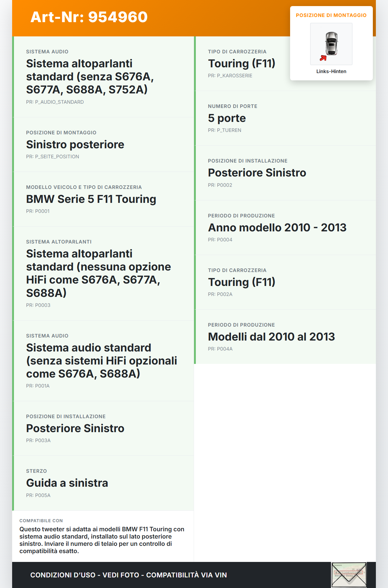Select the "PR: P_SEITE_POSITION" code
This screenshot has width=388, height=588.
coord(52,157)
